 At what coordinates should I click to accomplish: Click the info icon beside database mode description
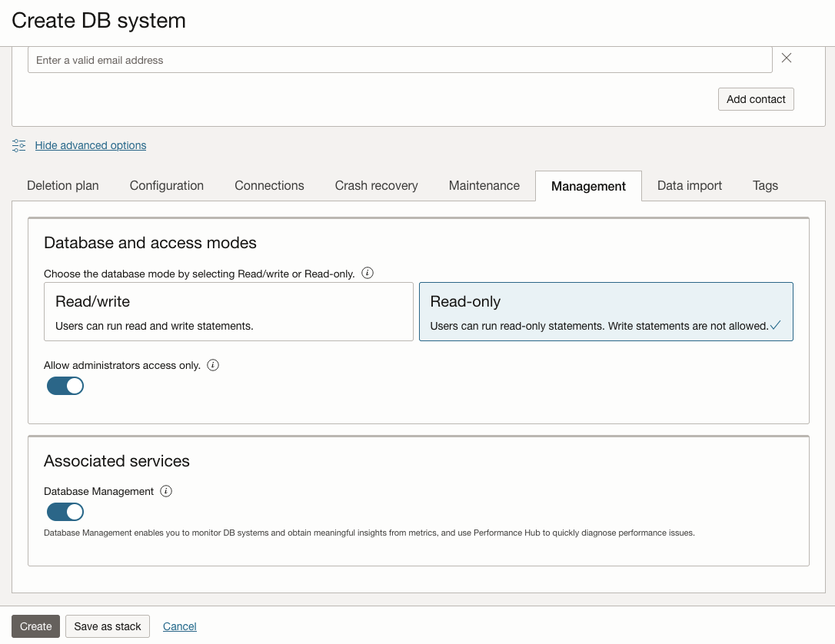tap(368, 273)
